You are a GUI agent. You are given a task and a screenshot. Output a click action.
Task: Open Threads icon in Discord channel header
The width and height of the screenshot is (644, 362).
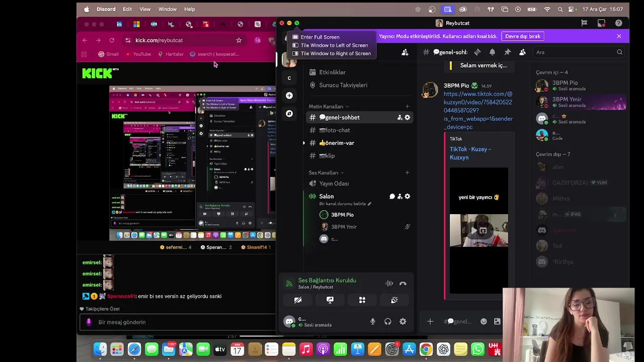[477, 52]
